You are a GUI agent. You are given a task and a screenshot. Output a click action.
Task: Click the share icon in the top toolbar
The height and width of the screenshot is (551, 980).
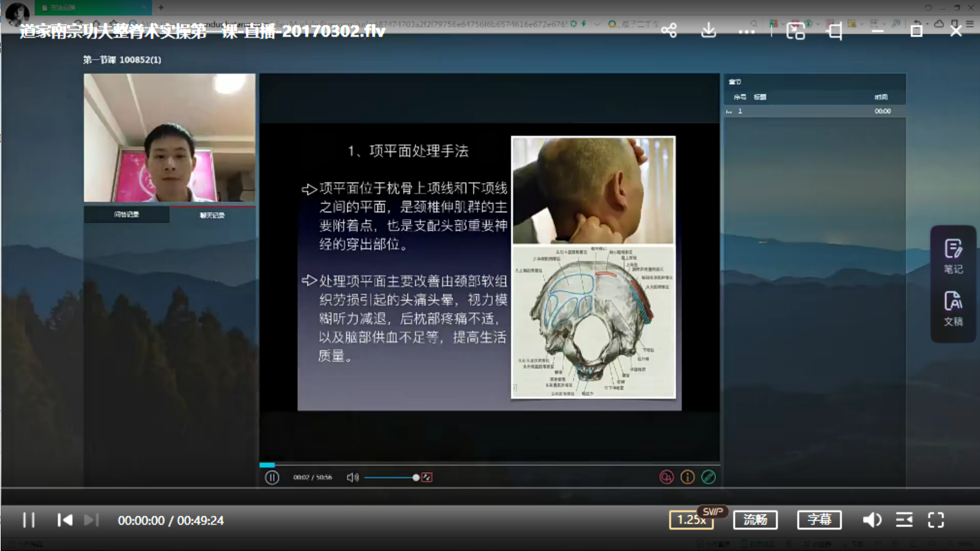click(x=670, y=30)
